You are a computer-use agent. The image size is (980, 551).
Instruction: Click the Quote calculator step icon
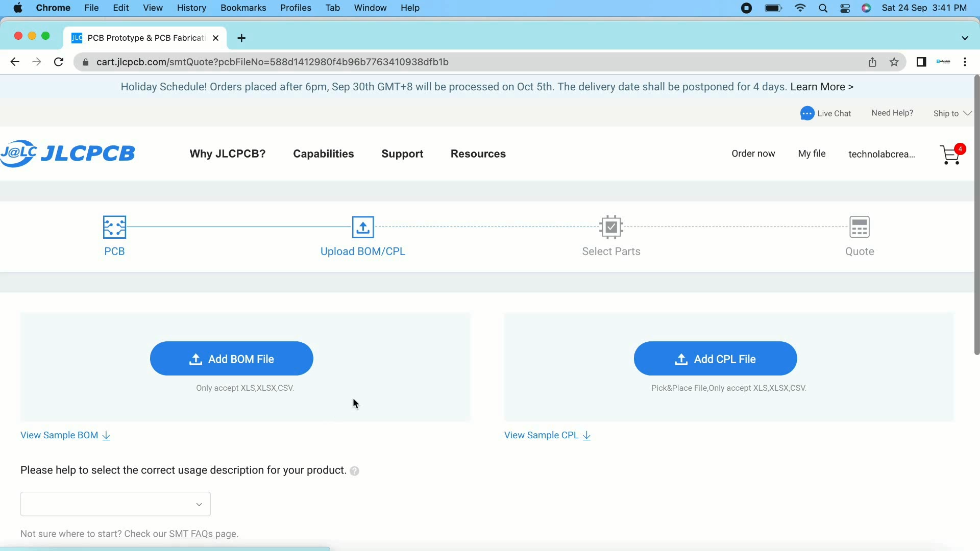[x=860, y=227]
